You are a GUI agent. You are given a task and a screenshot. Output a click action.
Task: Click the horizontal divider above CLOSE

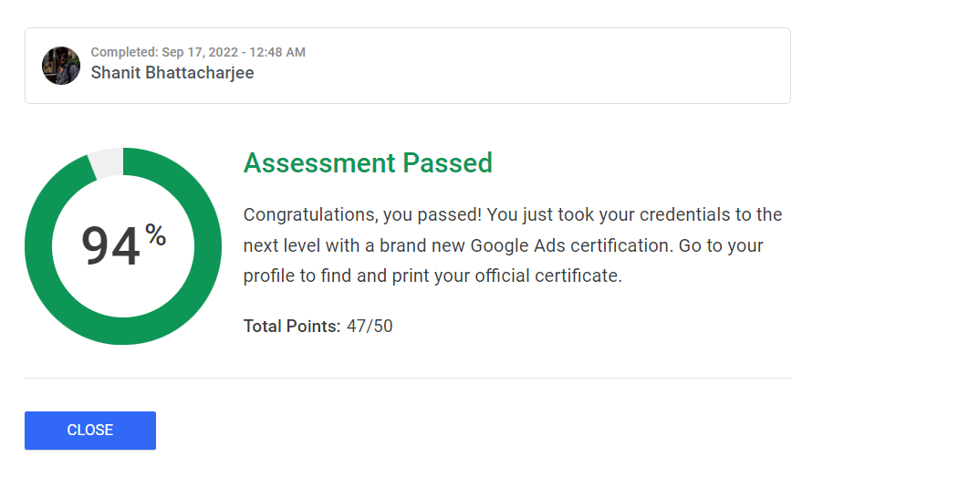click(x=408, y=378)
